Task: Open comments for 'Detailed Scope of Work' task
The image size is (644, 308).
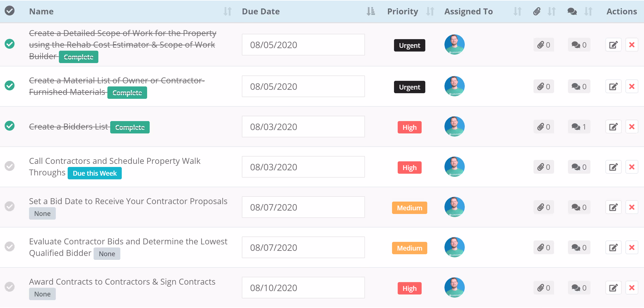Action: click(x=579, y=45)
